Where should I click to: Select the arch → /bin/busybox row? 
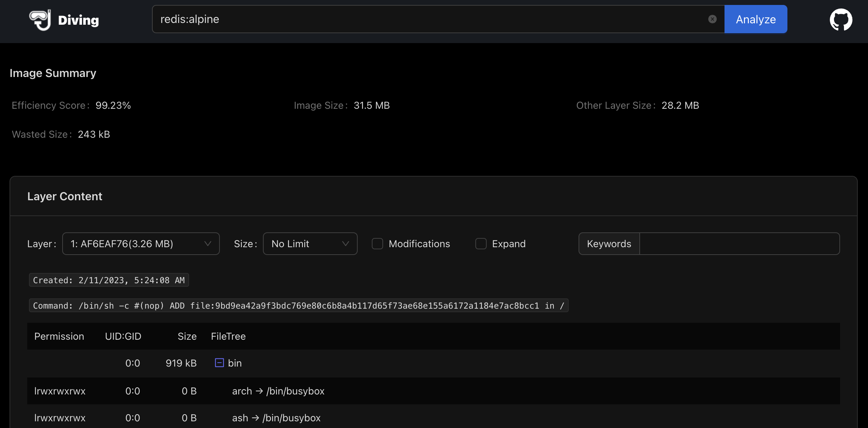[x=278, y=391]
